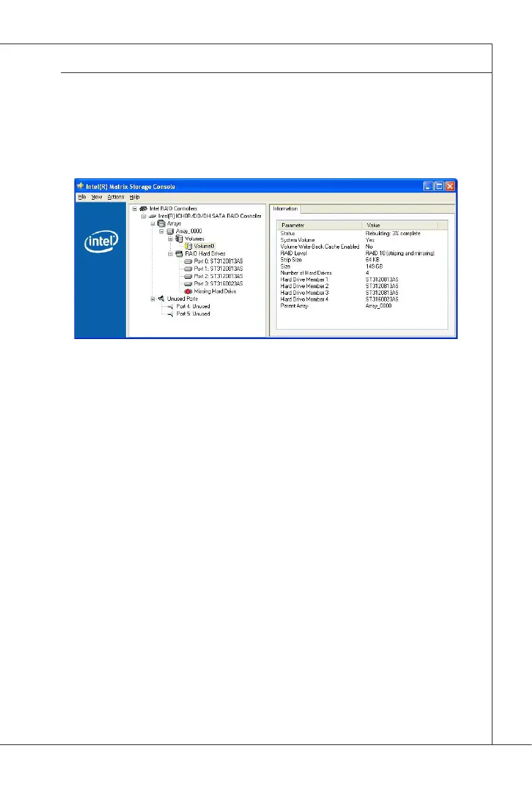Viewport: 532px width, 798px height.
Task: Select the Volume0 tree item label
Action: click(x=204, y=246)
